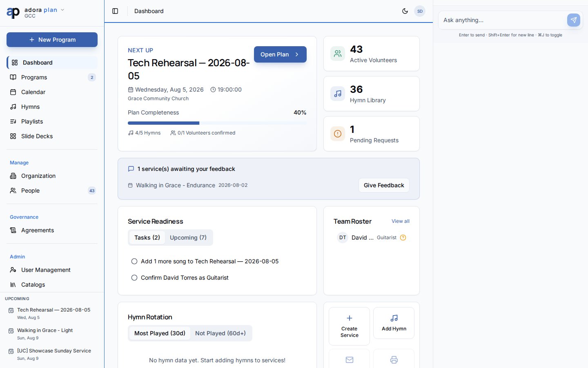Go to Programs in sidebar
Image resolution: width=588 pixels, height=368 pixels.
point(52,77)
